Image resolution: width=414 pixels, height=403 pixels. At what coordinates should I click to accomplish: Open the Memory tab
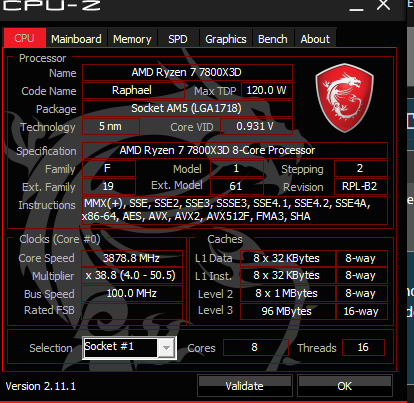132,39
